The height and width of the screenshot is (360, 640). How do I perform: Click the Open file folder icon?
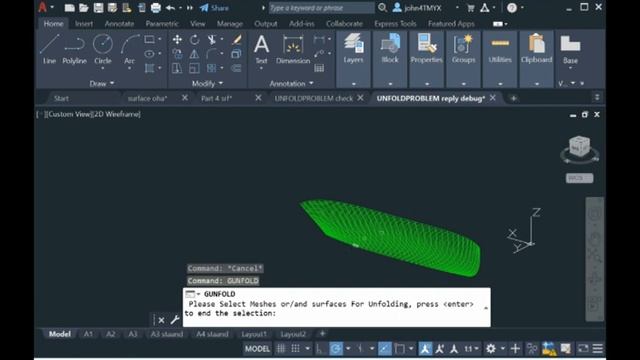(x=84, y=8)
